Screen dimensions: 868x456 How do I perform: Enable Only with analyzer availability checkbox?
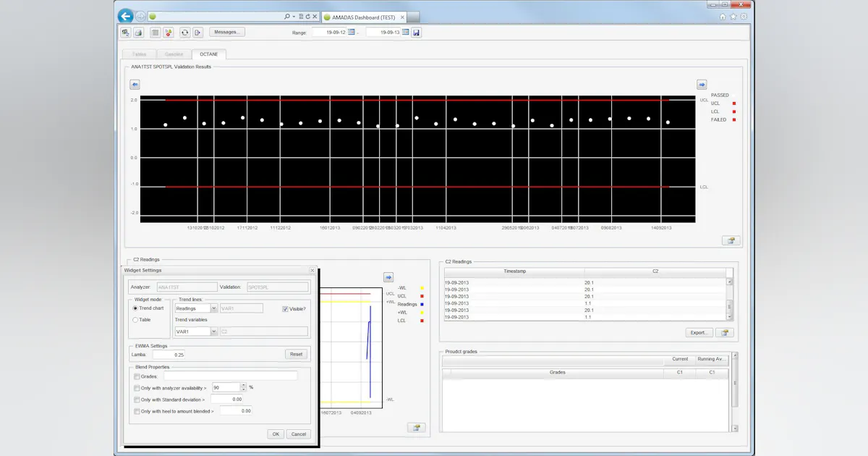[137, 387]
